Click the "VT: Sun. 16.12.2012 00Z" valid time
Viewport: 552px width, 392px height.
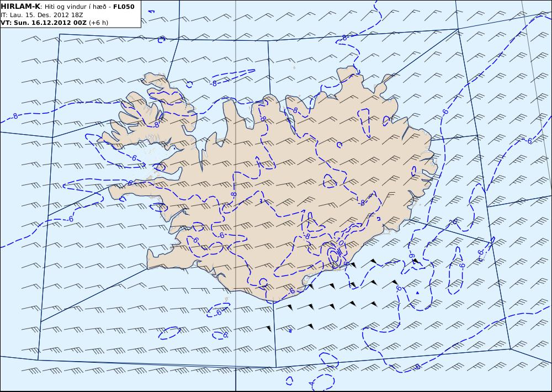point(44,23)
